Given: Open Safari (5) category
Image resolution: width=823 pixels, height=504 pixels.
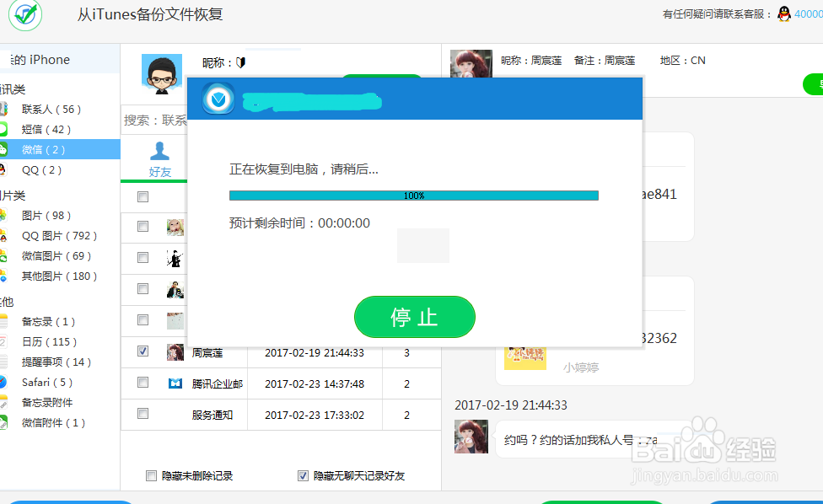Looking at the screenshot, I should click(x=47, y=383).
